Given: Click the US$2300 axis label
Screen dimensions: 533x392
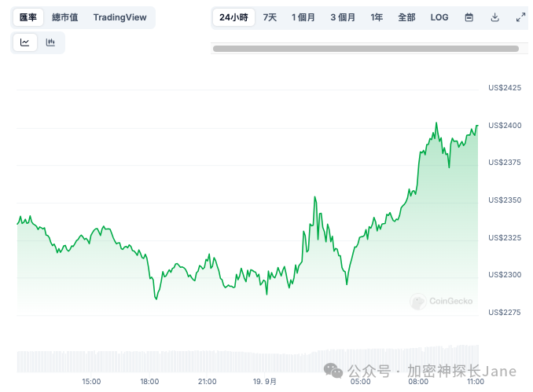Looking at the screenshot, I should click(505, 274).
